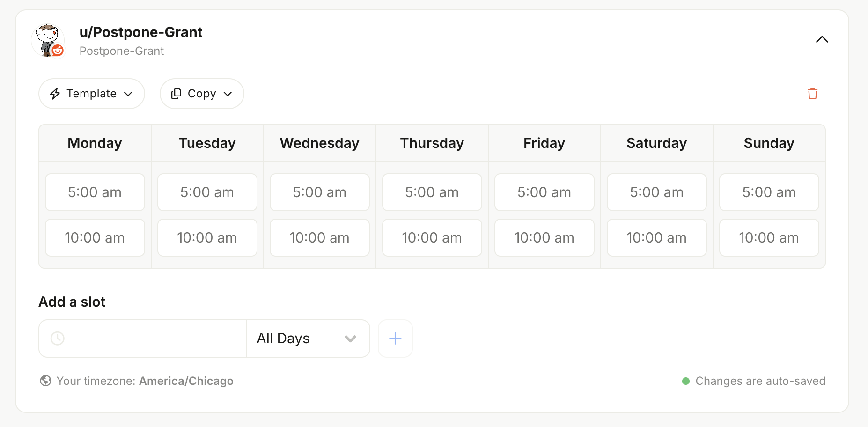Collapse the u/Postpone-Grant schedule panel
Viewport: 868px width, 427px height.
click(822, 39)
